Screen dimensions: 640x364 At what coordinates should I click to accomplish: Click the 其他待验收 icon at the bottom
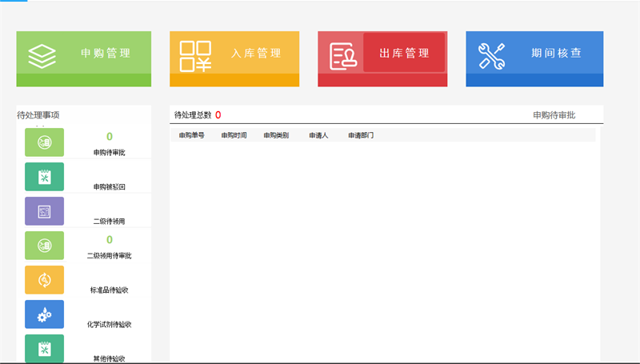coord(44,349)
